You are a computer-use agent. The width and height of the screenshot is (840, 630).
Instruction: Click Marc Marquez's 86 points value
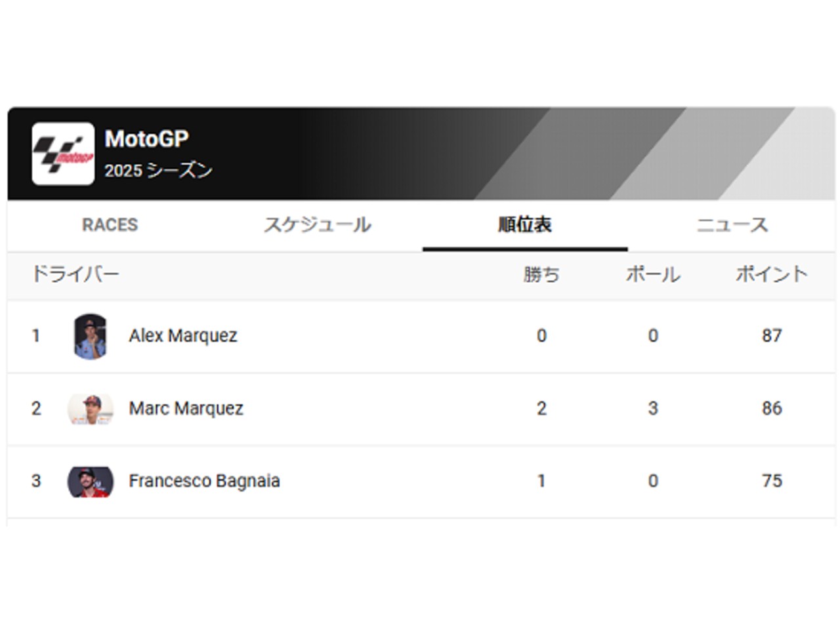772,409
